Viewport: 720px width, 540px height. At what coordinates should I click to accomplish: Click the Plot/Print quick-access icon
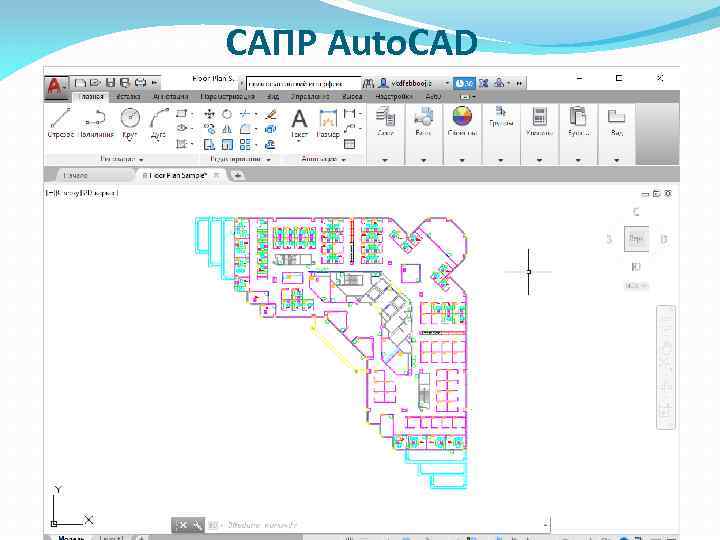pyautogui.click(x=140, y=83)
